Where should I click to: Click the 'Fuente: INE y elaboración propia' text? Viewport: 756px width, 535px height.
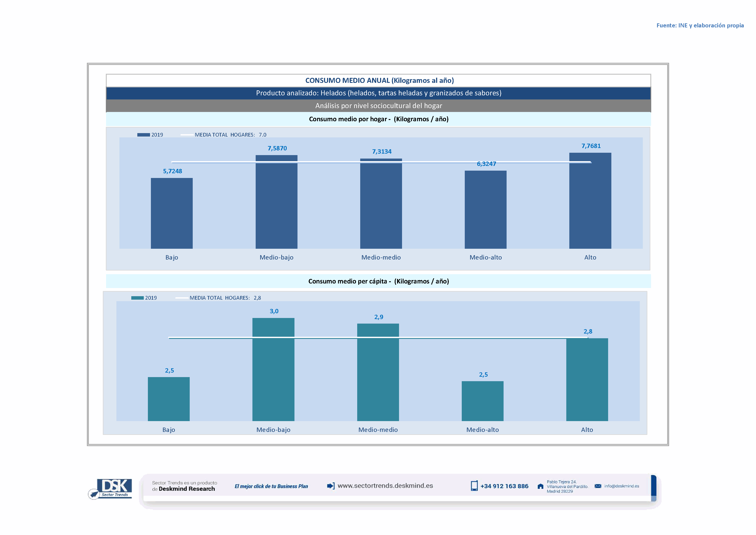700,25
